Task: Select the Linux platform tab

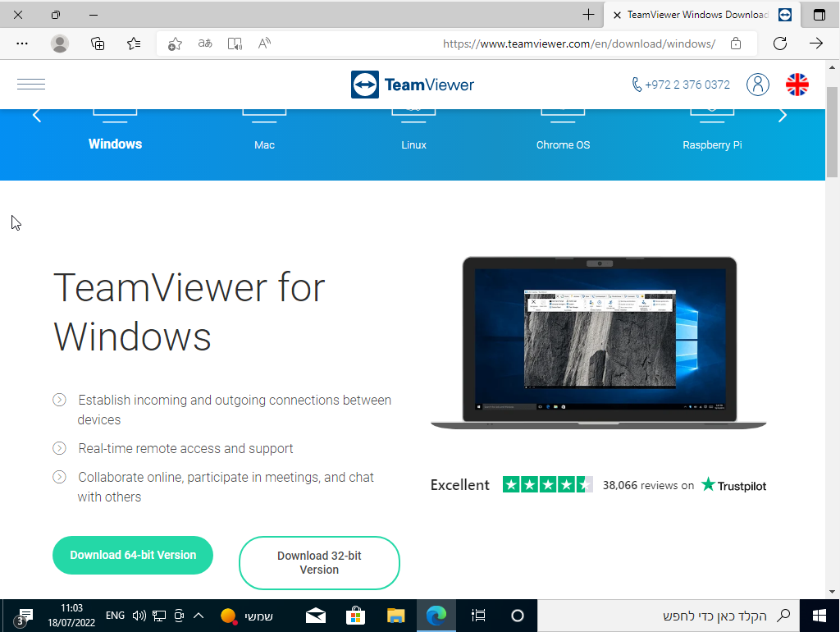Action: pyautogui.click(x=413, y=144)
